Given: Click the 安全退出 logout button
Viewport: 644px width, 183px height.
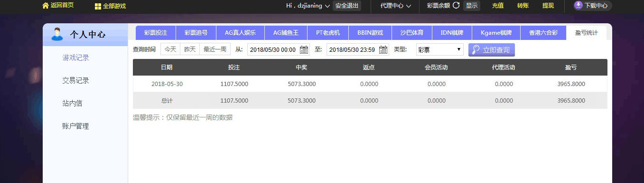Looking at the screenshot, I should click(x=346, y=6).
